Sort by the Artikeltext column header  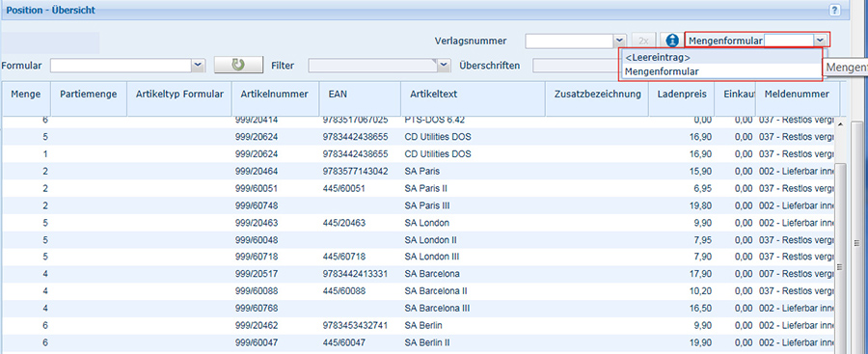coord(473,99)
